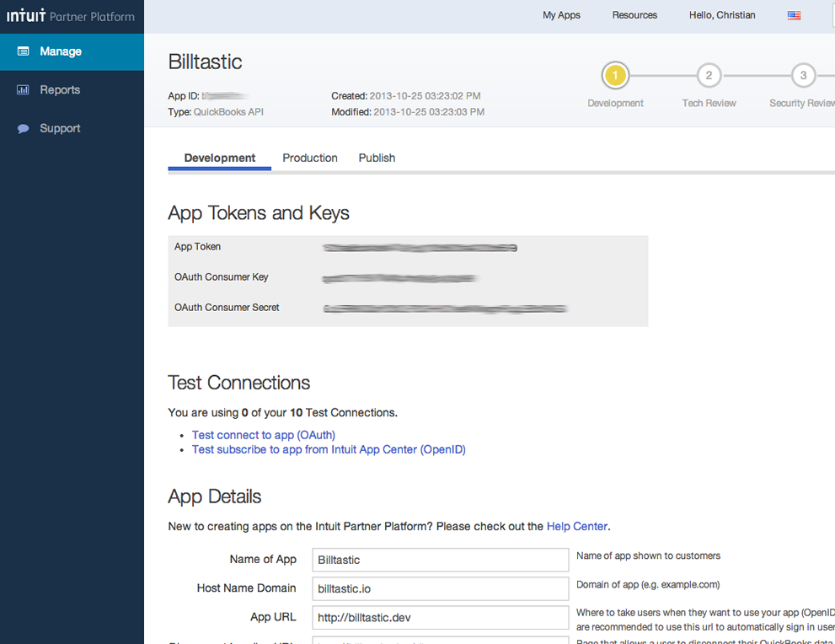Image resolution: width=835 pixels, height=644 pixels.
Task: Click the Support speech bubble icon
Action: point(23,128)
